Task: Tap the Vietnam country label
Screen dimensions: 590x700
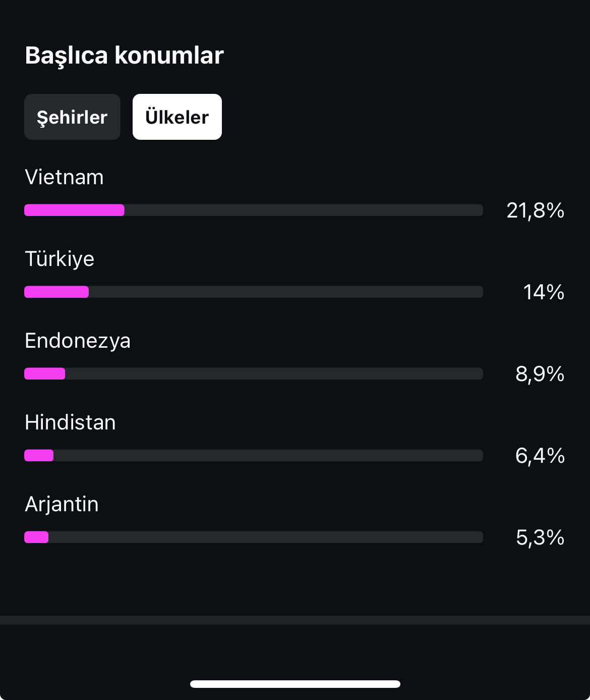Action: point(64,177)
